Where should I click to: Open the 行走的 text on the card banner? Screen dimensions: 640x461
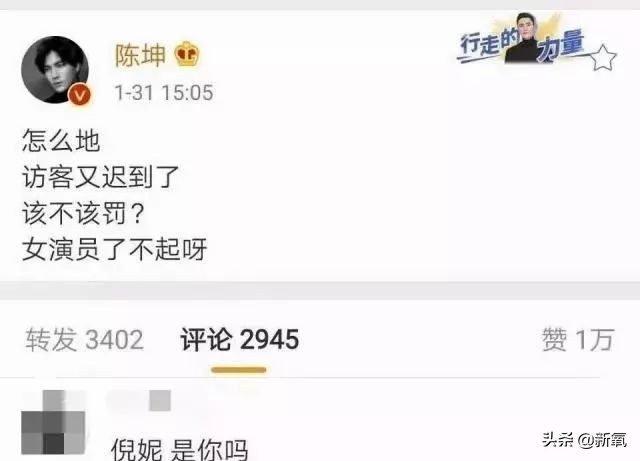click(488, 44)
